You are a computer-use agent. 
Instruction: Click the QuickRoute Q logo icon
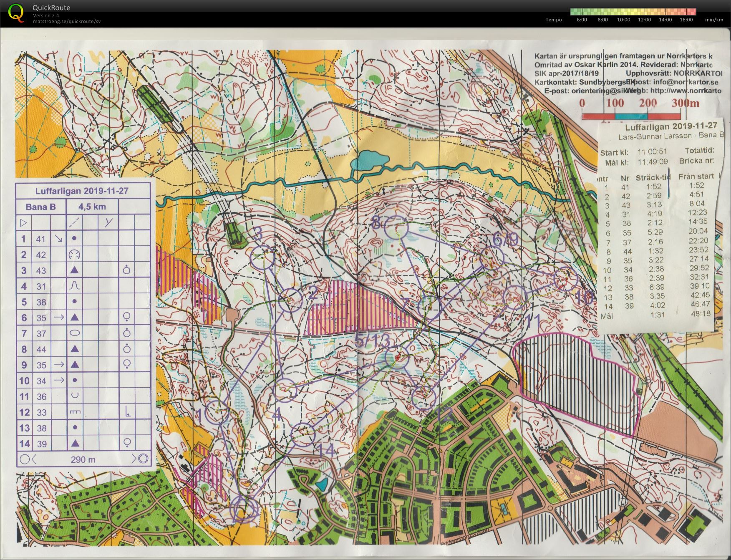16,13
